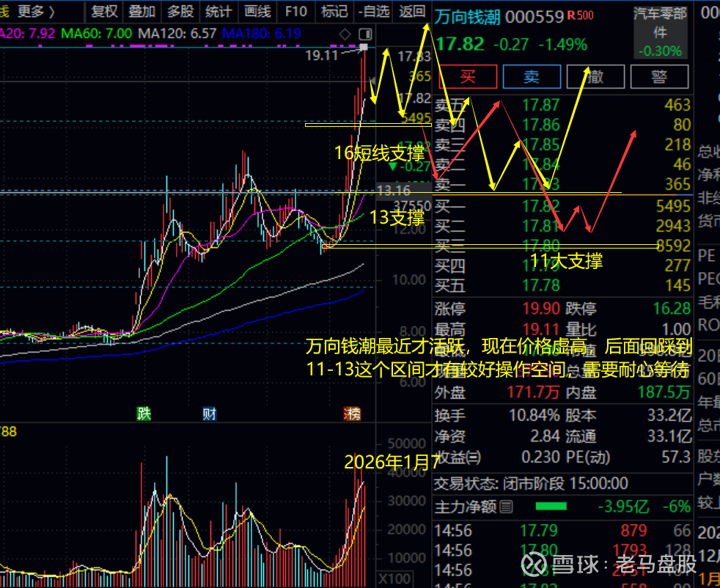The image size is (720, 588).
Task: Click the blue 卖 sell button
Action: pos(532,76)
